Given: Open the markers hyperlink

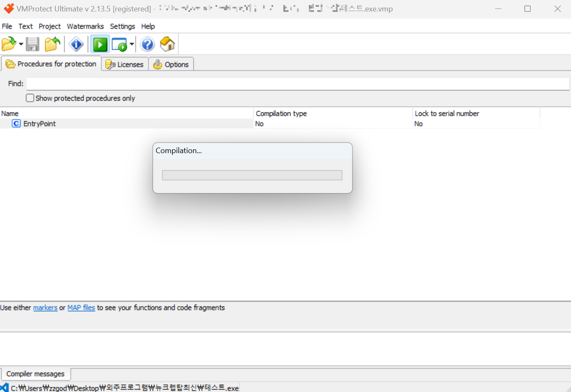Looking at the screenshot, I should tap(45, 308).
